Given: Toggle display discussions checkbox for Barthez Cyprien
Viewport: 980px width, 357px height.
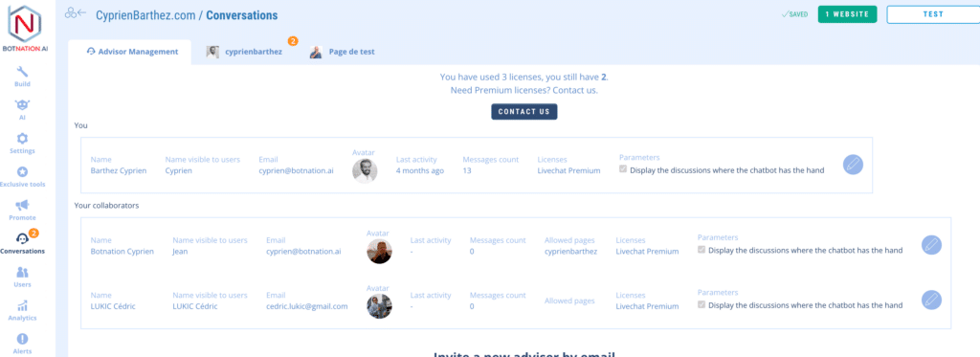Looking at the screenshot, I should (x=623, y=169).
